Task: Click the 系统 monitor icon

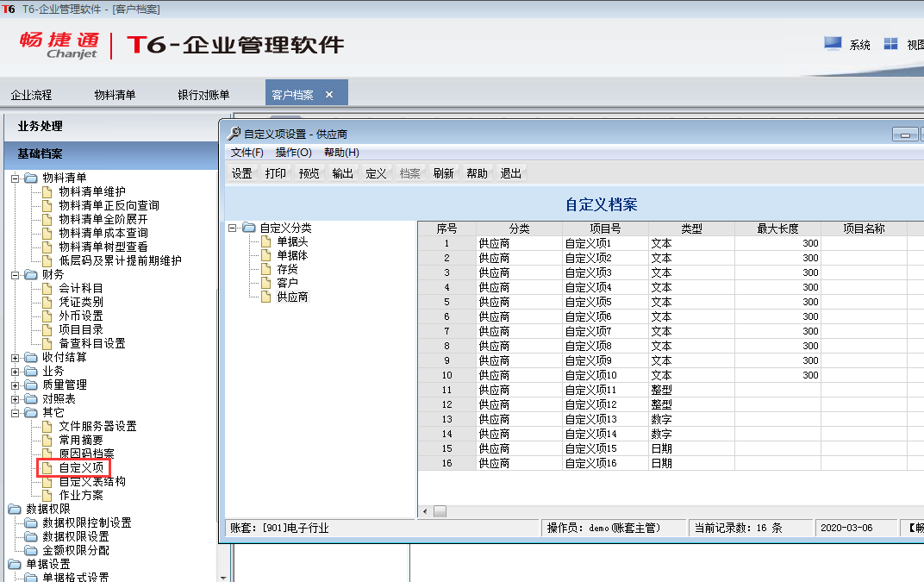Action: [833, 44]
